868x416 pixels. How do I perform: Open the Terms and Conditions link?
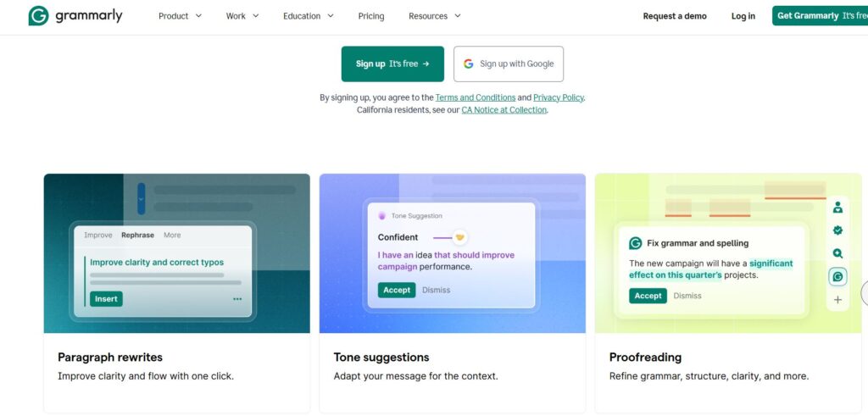pos(475,97)
